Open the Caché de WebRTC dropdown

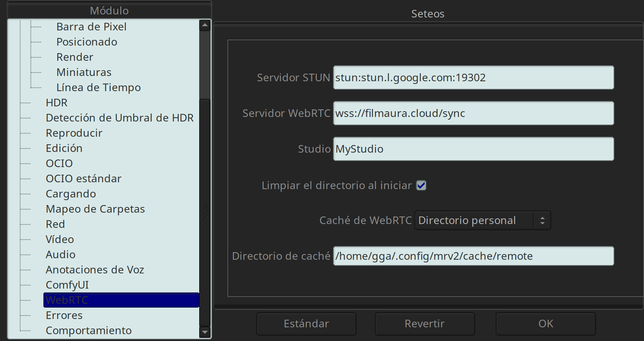pyautogui.click(x=482, y=220)
